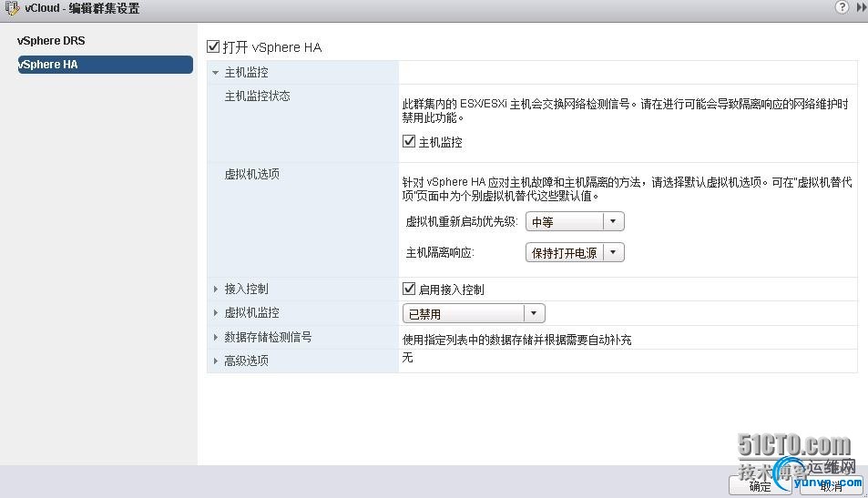The width and height of the screenshot is (868, 498).
Task: Click the 虚拟机重新启动优先级 label
Action: [462, 222]
